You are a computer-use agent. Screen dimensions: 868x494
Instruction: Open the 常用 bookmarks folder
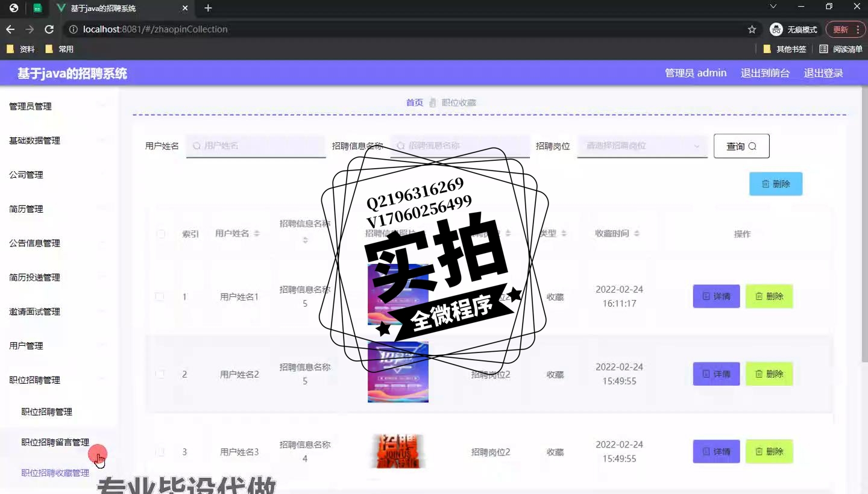coord(59,49)
